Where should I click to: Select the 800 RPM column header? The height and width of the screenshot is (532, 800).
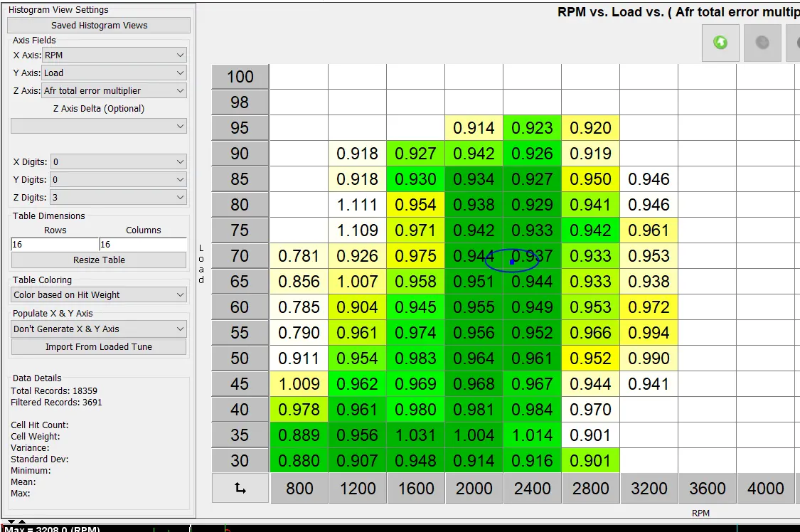[299, 488]
